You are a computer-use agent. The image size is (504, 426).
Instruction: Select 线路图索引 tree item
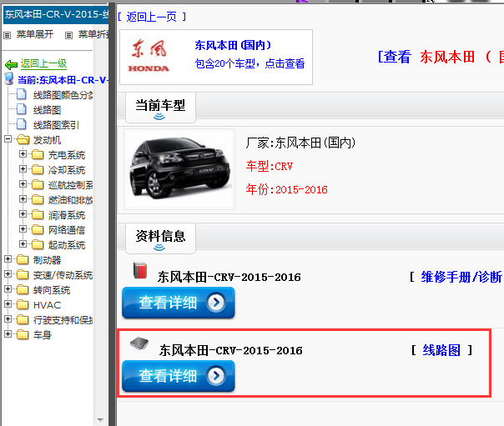point(56,125)
